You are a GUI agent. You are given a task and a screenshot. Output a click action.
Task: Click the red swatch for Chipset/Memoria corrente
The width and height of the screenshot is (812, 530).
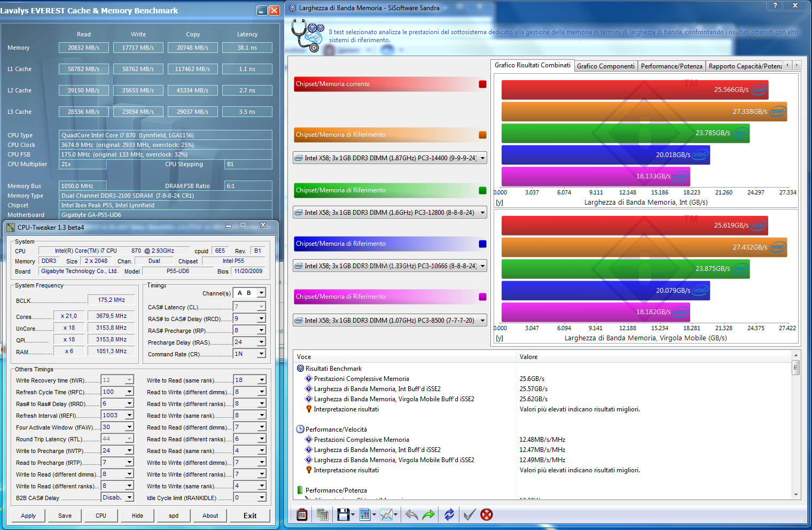(482, 84)
